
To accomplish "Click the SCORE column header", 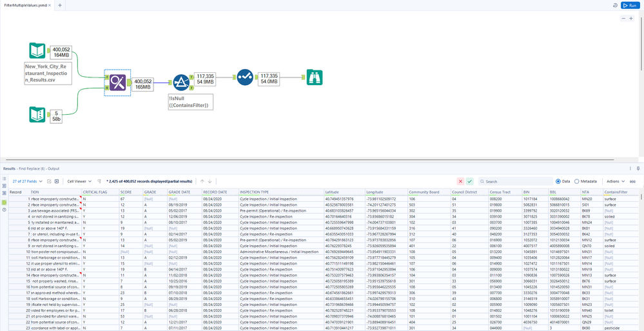I will point(130,192).
